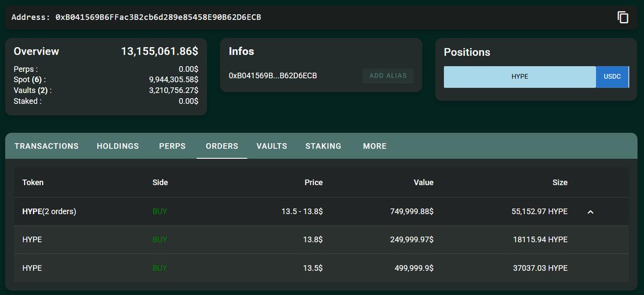Click the HYPE (2 orders) group row

coord(321,212)
